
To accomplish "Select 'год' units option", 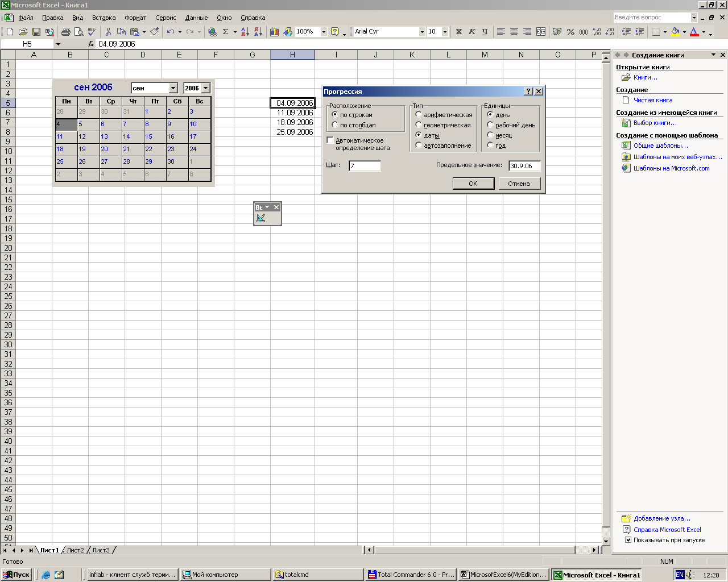I will pyautogui.click(x=490, y=145).
